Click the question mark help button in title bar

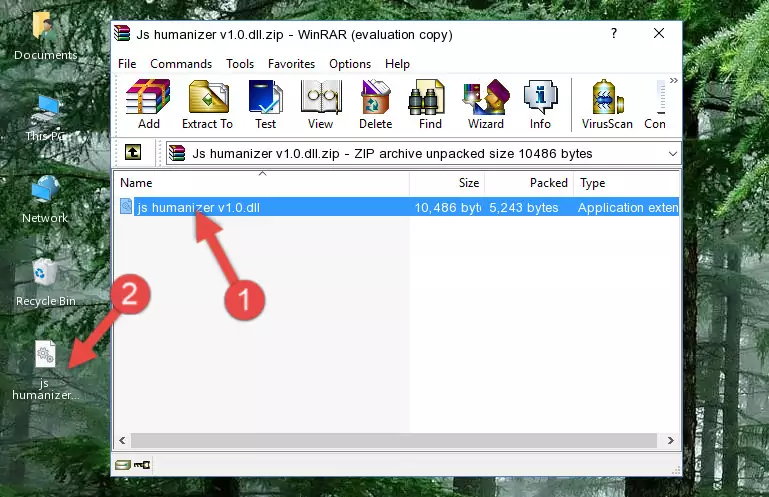click(x=614, y=33)
